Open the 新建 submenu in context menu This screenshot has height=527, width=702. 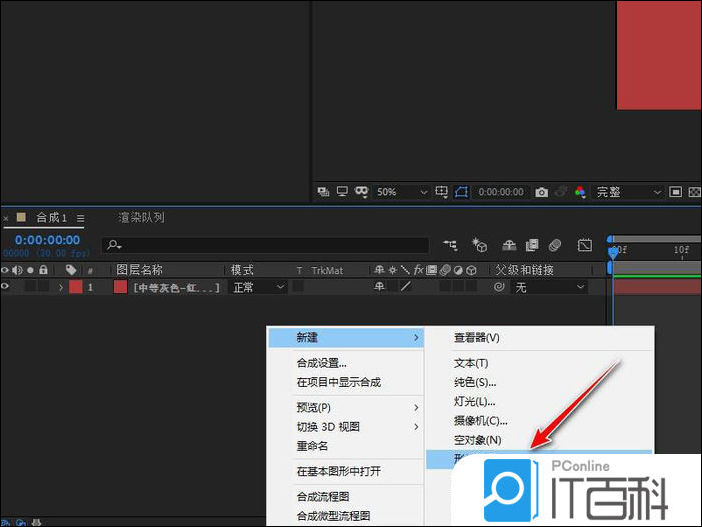(346, 338)
